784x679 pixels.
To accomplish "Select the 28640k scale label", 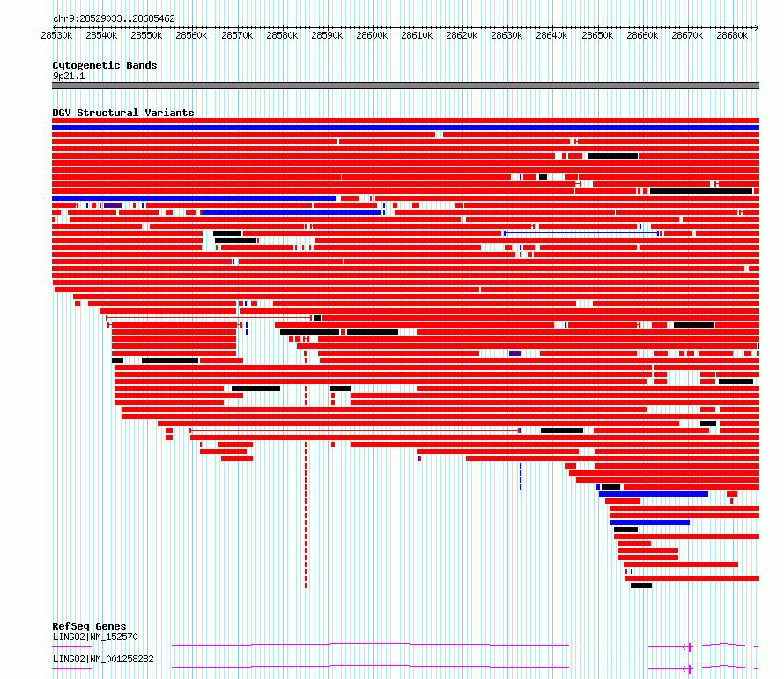I will [x=552, y=35].
